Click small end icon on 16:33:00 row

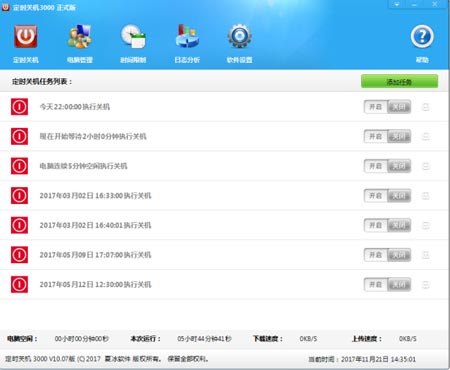point(426,196)
